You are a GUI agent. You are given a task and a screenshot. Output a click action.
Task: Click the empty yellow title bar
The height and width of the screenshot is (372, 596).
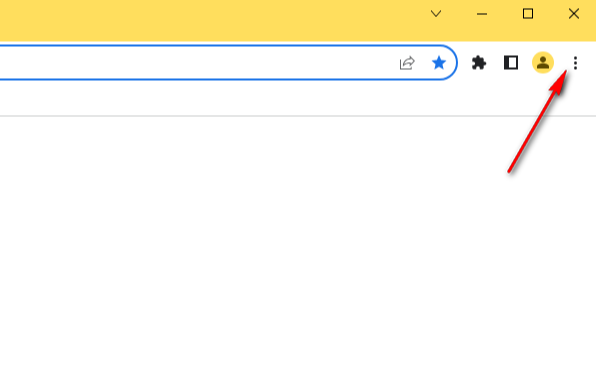coord(209,19)
